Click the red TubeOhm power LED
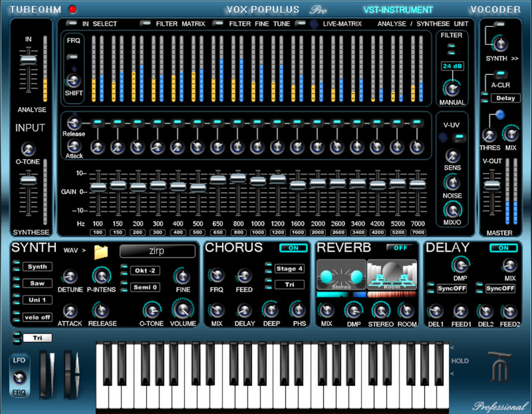 [x=72, y=9]
